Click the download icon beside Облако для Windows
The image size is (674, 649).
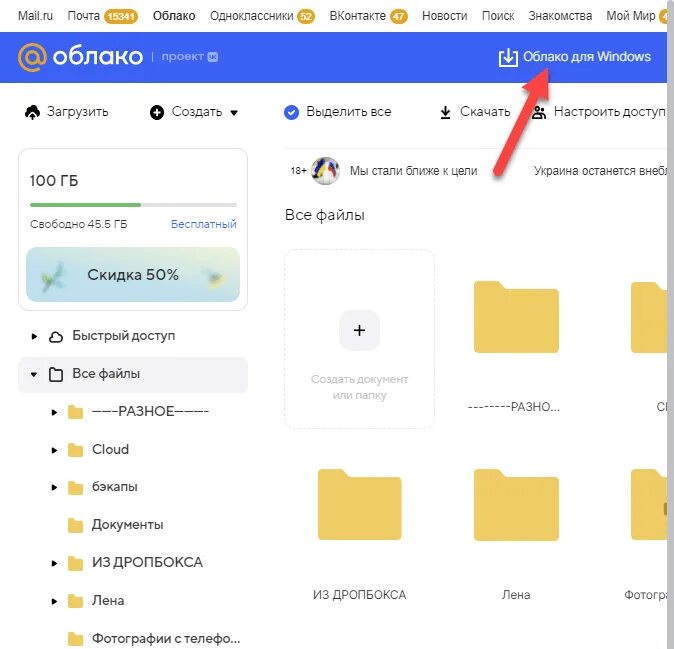(508, 57)
